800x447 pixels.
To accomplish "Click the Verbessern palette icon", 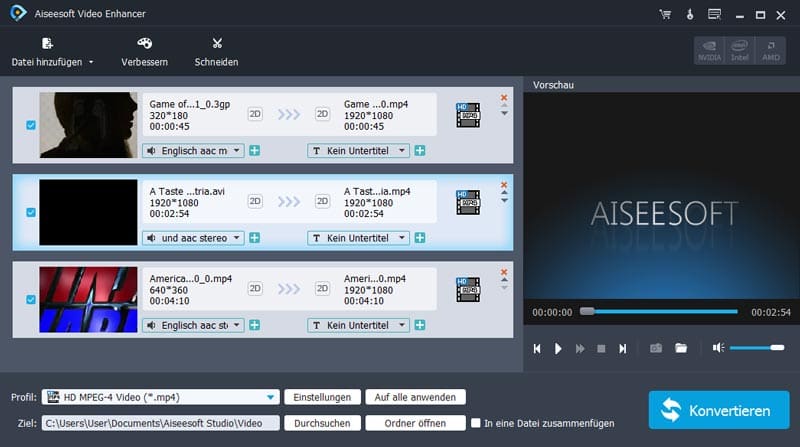I will [144, 44].
